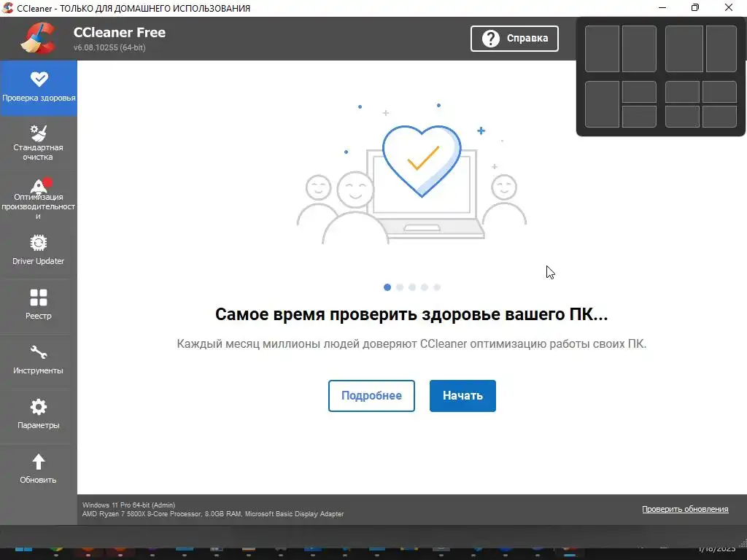
Task: Snap window to top-left quadrant of four-zone layout
Action: [x=682, y=91]
